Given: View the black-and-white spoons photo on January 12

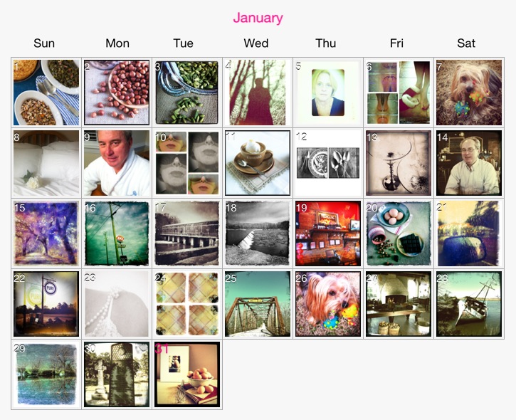Looking at the screenshot, I should coord(327,163).
